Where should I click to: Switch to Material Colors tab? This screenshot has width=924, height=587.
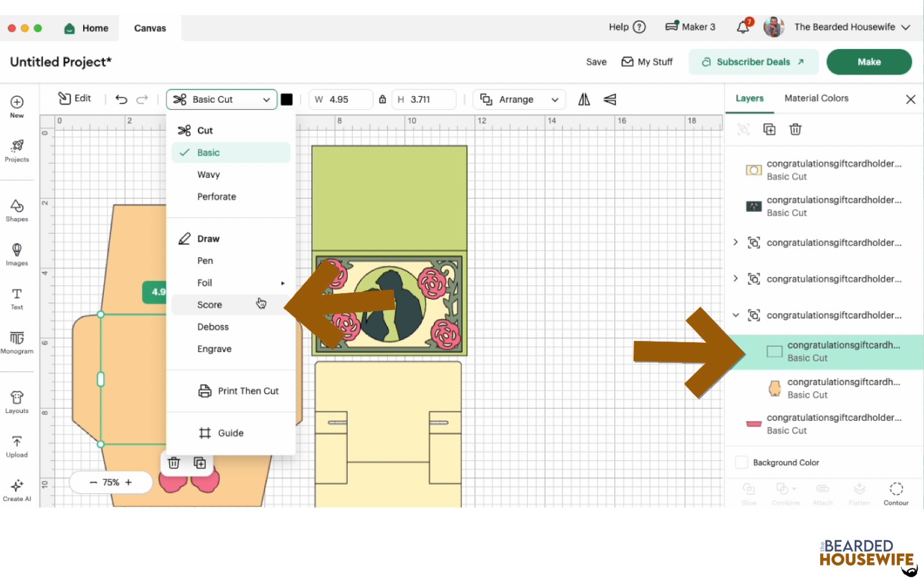816,98
